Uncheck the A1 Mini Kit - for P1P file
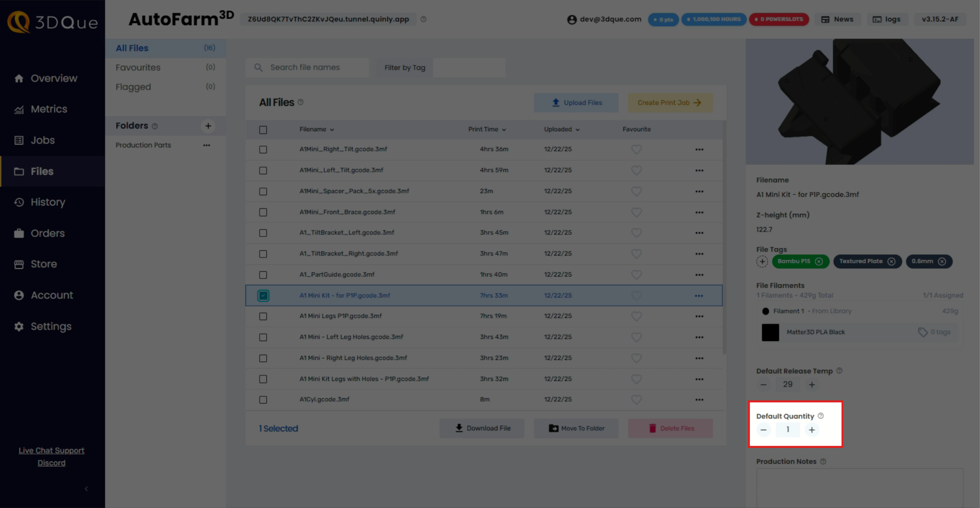Viewport: 980px width, 508px height. pyautogui.click(x=263, y=296)
